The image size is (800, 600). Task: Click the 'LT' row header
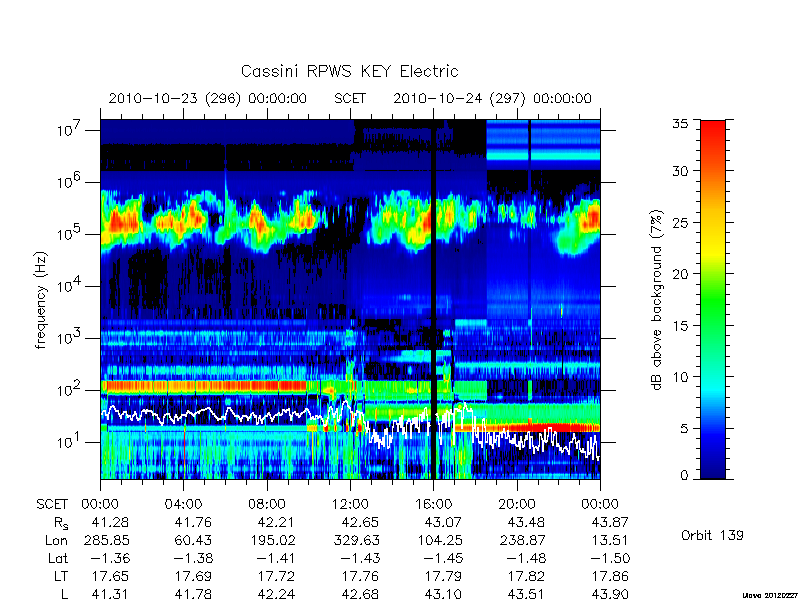tap(61, 577)
